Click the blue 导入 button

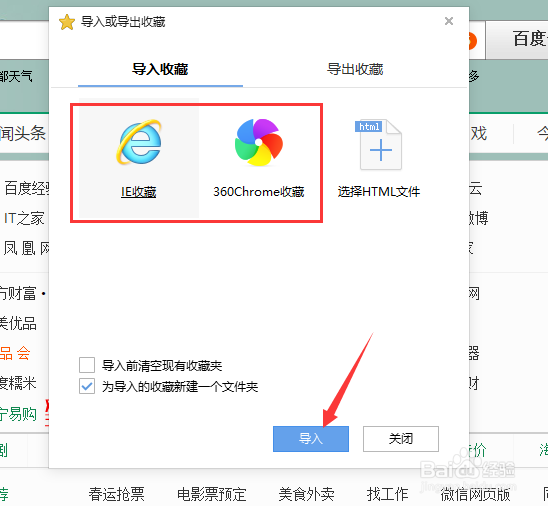pyautogui.click(x=311, y=439)
